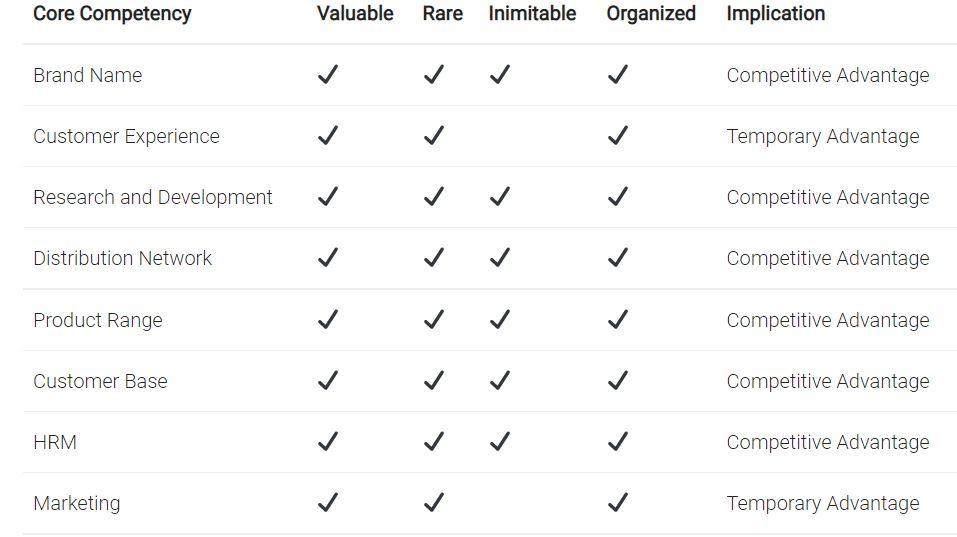The height and width of the screenshot is (537, 957).
Task: Select the Product Range row label
Action: [97, 320]
